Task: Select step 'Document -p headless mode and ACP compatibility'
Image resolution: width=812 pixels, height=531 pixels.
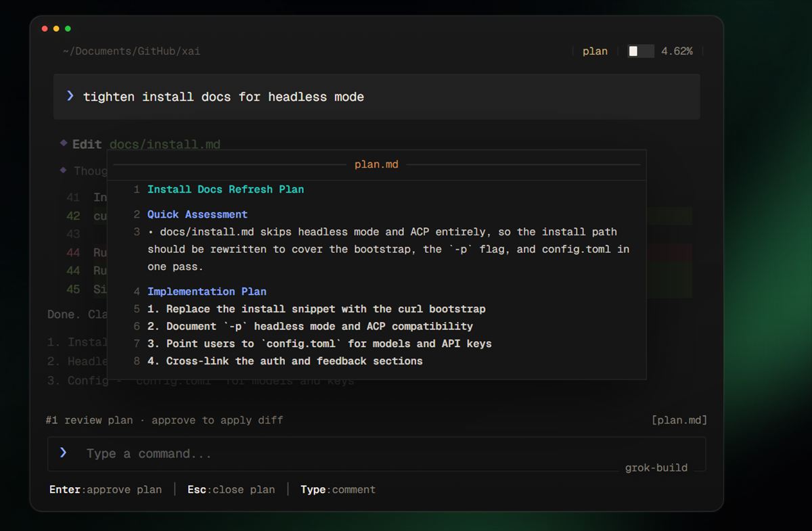Action: (x=310, y=327)
